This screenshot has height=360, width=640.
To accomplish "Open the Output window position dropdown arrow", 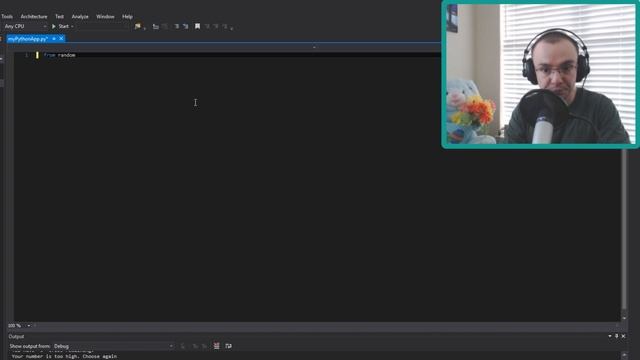I will 610,336.
